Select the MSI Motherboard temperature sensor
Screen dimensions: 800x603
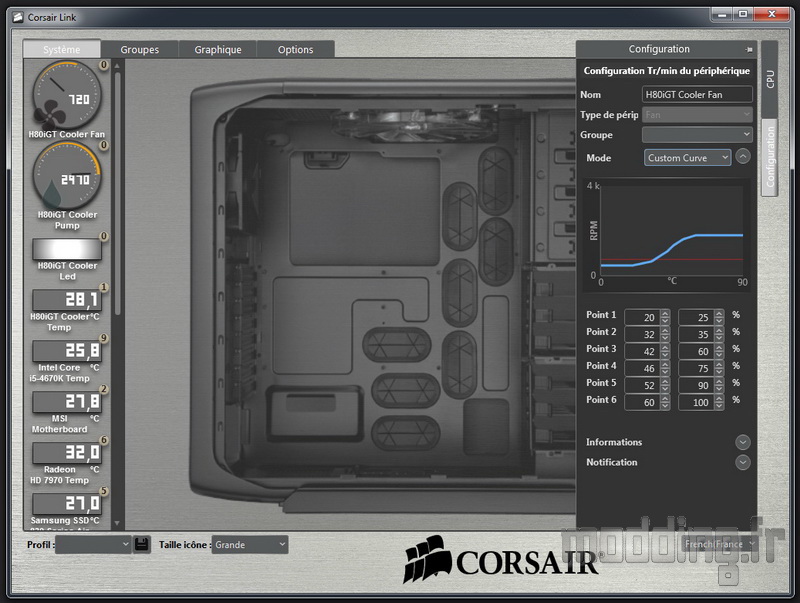[x=67, y=402]
